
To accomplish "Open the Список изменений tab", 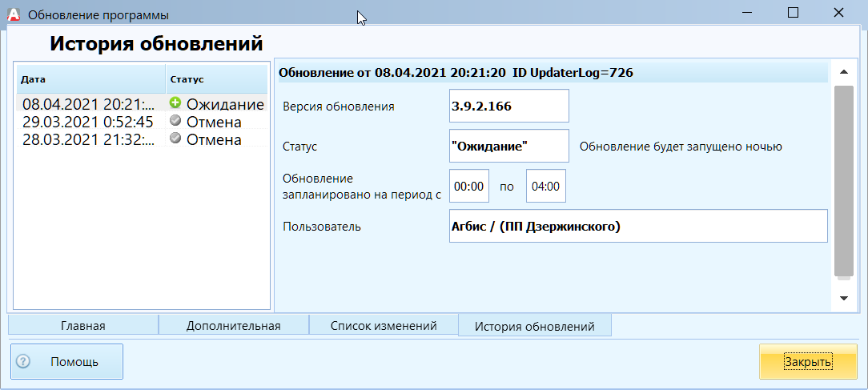I will (x=384, y=325).
